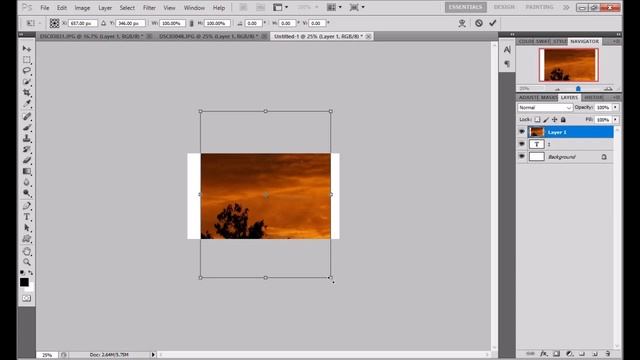Toggle relative positioning triangle for reference point

pyautogui.click(x=103, y=23)
